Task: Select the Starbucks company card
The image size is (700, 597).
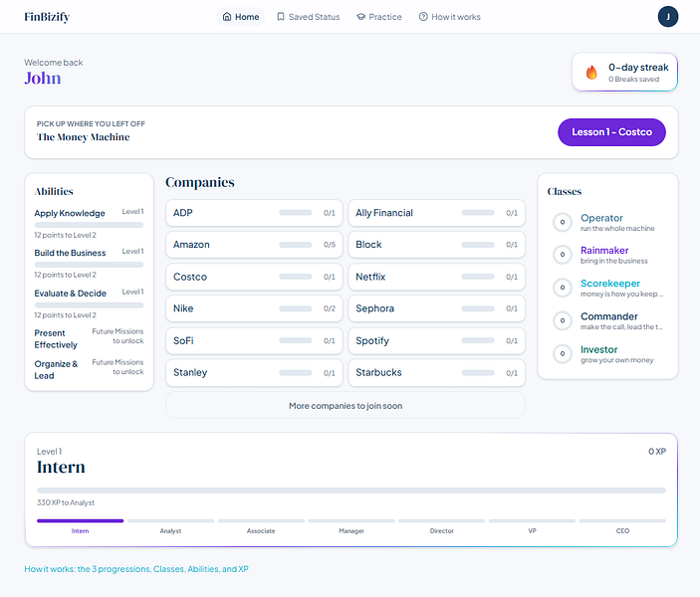Action: [x=436, y=372]
